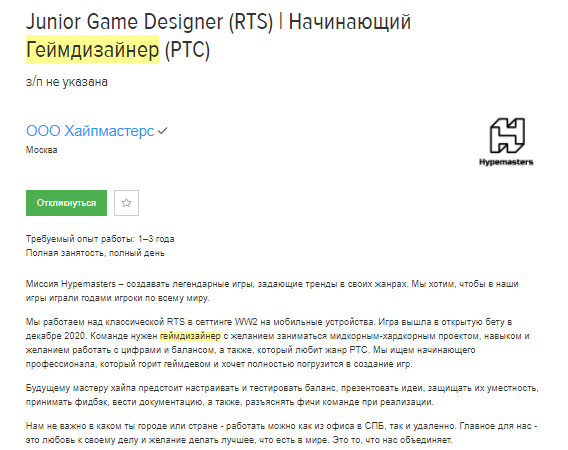Click the verified checkmark next to company name

pyautogui.click(x=163, y=131)
